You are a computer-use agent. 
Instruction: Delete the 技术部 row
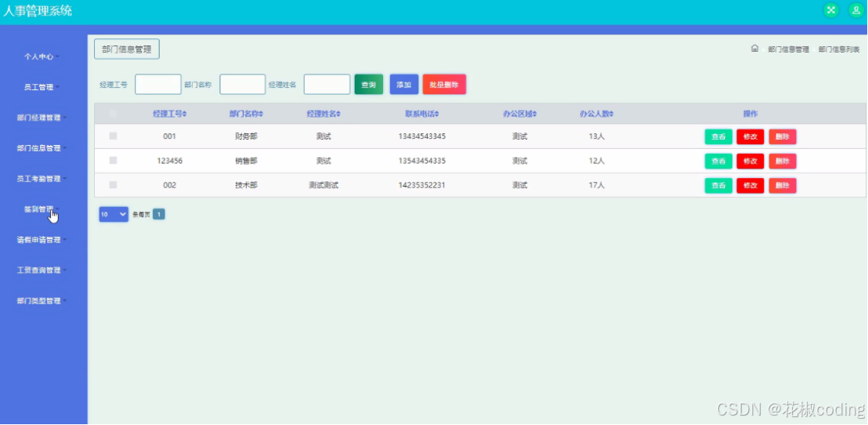782,186
